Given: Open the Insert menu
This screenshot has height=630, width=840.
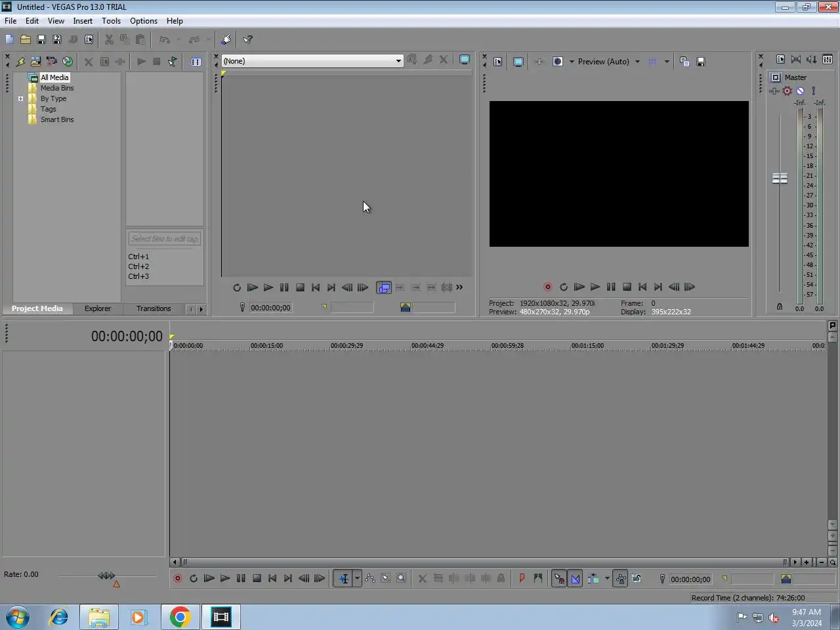Looking at the screenshot, I should pos(83,21).
